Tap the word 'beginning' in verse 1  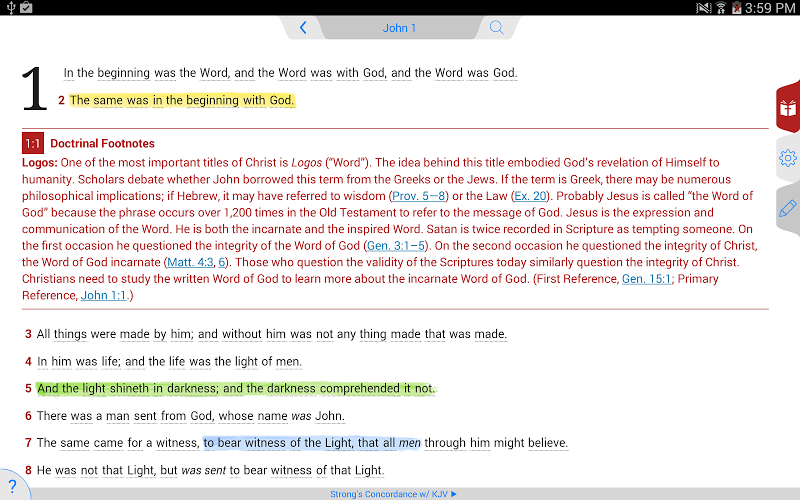[123, 73]
